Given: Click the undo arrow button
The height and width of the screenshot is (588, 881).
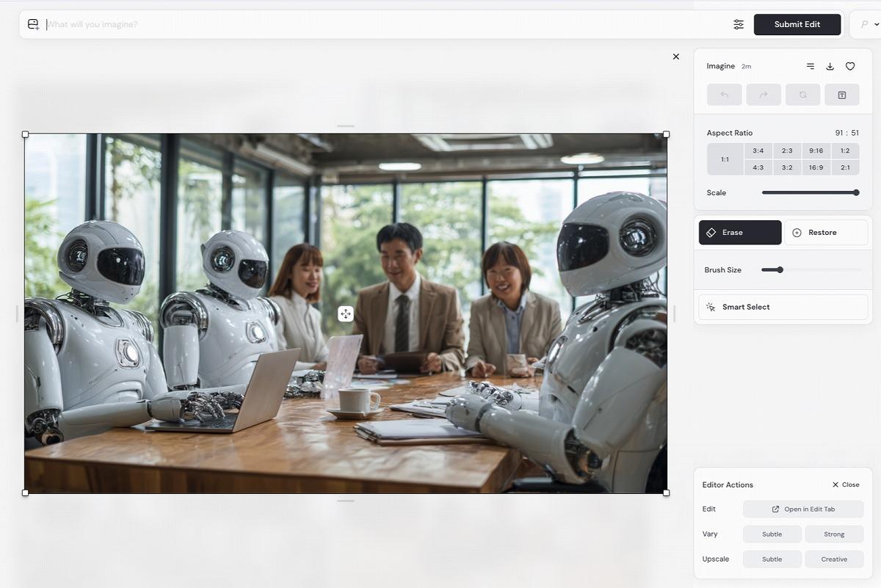Looking at the screenshot, I should [724, 95].
